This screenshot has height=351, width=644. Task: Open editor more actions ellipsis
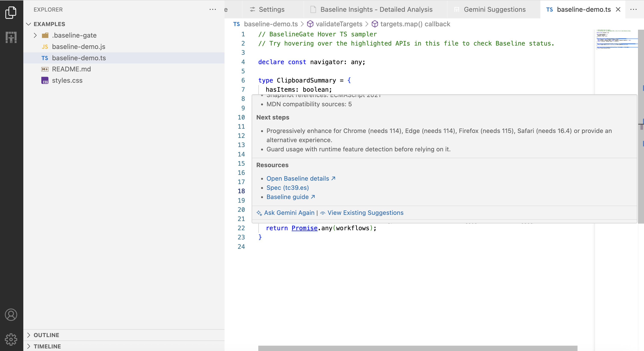(633, 9)
